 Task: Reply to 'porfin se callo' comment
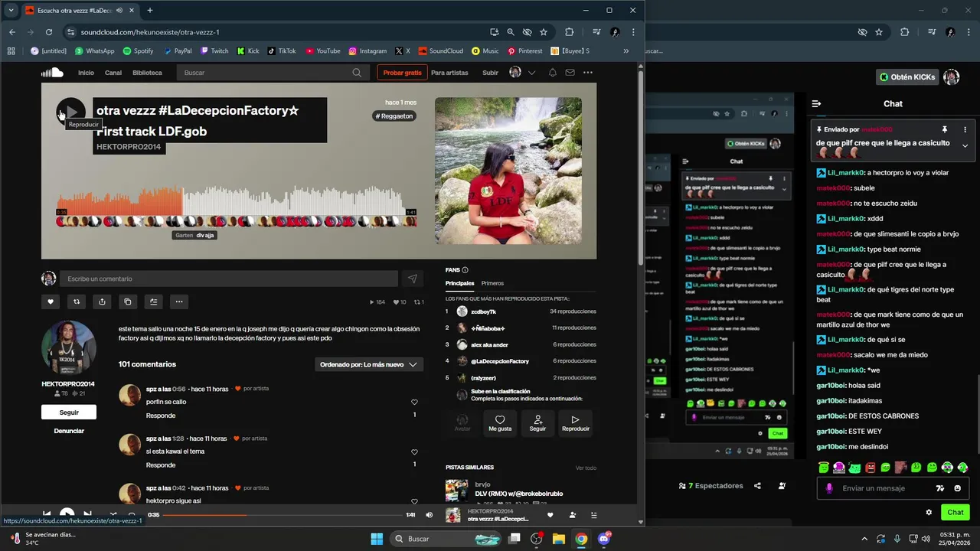pyautogui.click(x=161, y=416)
